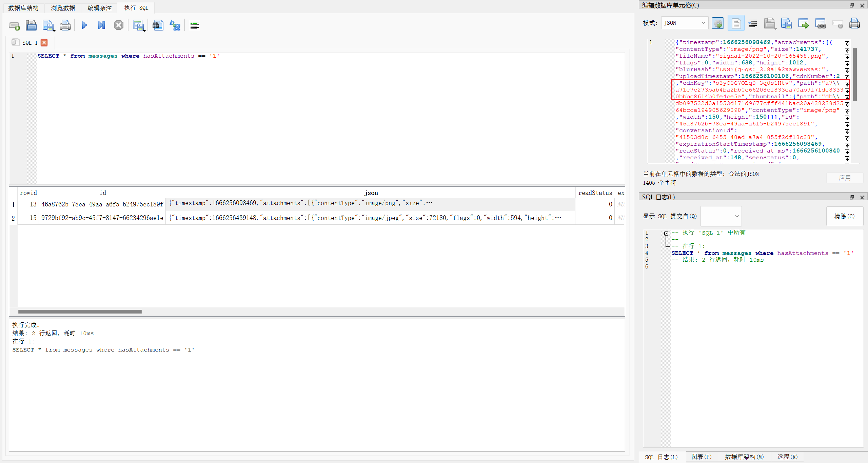Click the cell editor vertical scrollbar
868x463 pixels.
tap(855, 75)
